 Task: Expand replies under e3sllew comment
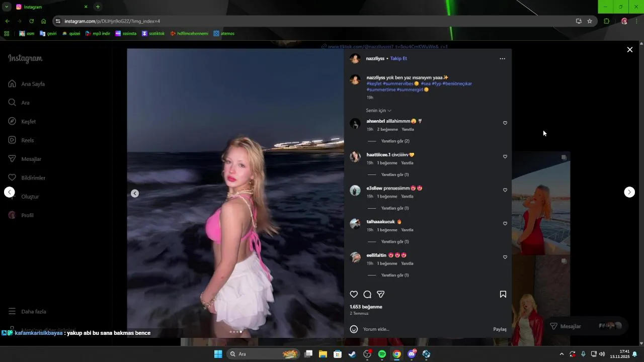pos(395,208)
